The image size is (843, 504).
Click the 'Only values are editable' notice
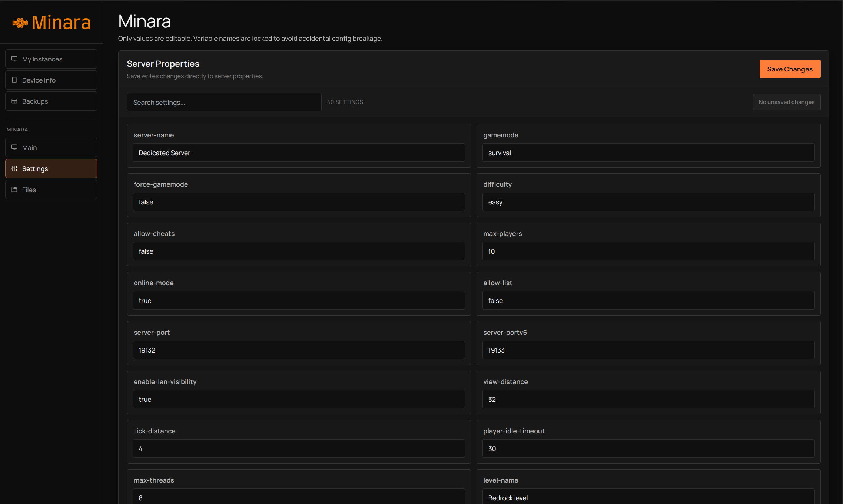pyautogui.click(x=250, y=39)
